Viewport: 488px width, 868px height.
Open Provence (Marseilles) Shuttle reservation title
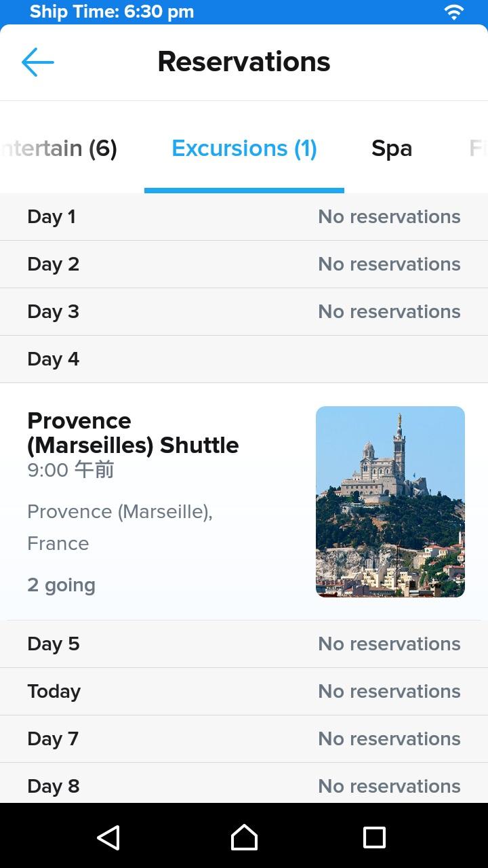[x=133, y=433]
